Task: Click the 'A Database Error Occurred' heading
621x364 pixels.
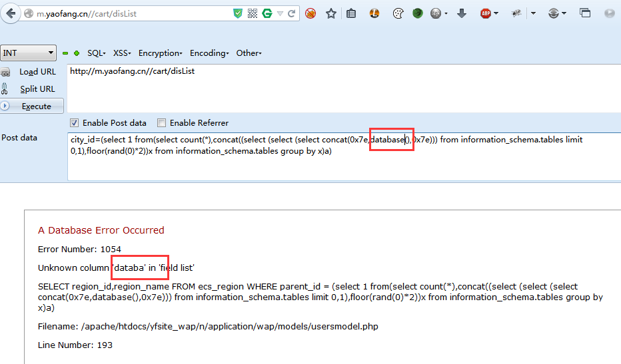Action: [101, 230]
